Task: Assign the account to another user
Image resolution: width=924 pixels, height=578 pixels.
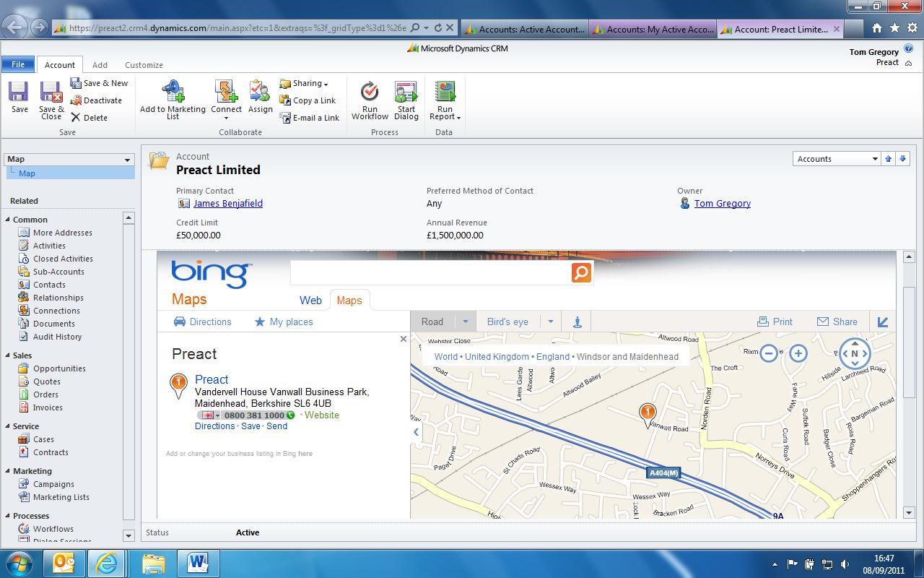Action: pyautogui.click(x=260, y=98)
